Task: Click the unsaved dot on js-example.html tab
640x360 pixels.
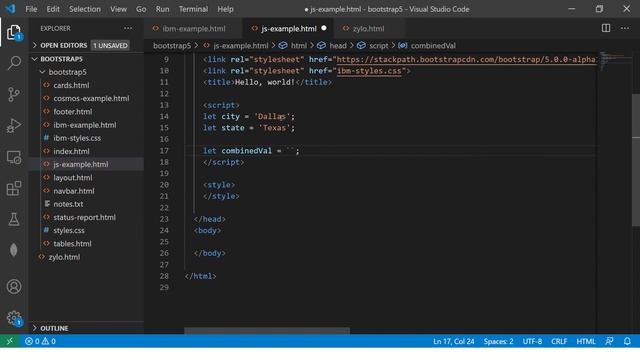Action: 324,28
